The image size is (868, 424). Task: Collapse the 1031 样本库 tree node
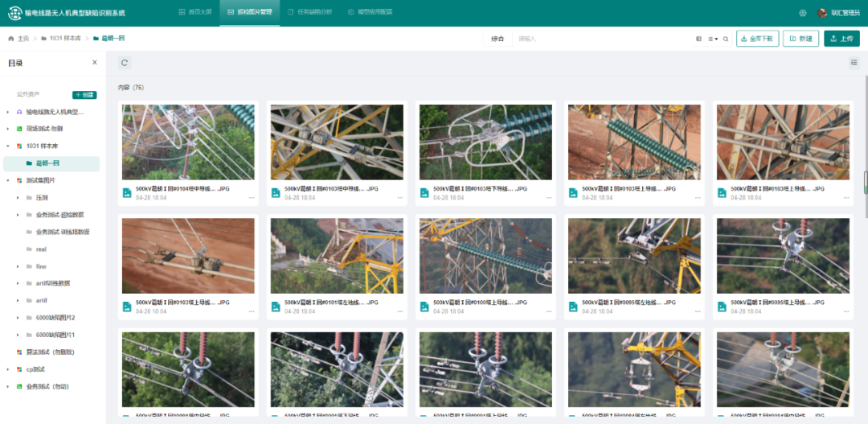[x=8, y=146]
